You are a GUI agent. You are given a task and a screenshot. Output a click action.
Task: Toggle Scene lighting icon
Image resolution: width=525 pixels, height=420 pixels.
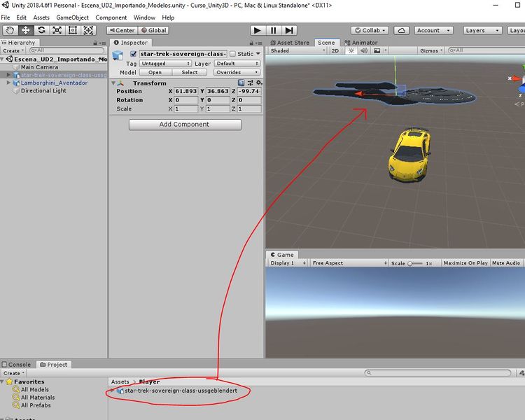pos(351,50)
